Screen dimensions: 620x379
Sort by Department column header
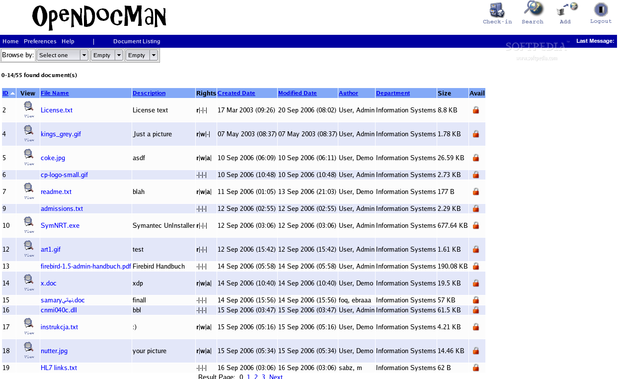393,93
